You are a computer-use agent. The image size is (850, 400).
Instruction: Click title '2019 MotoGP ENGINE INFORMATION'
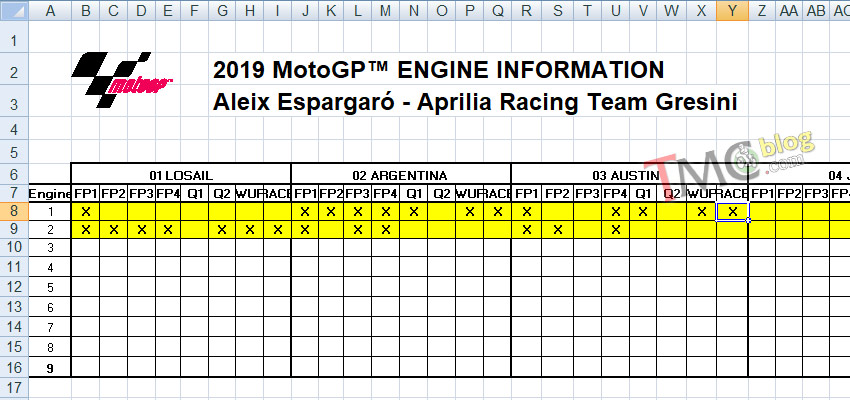point(438,70)
